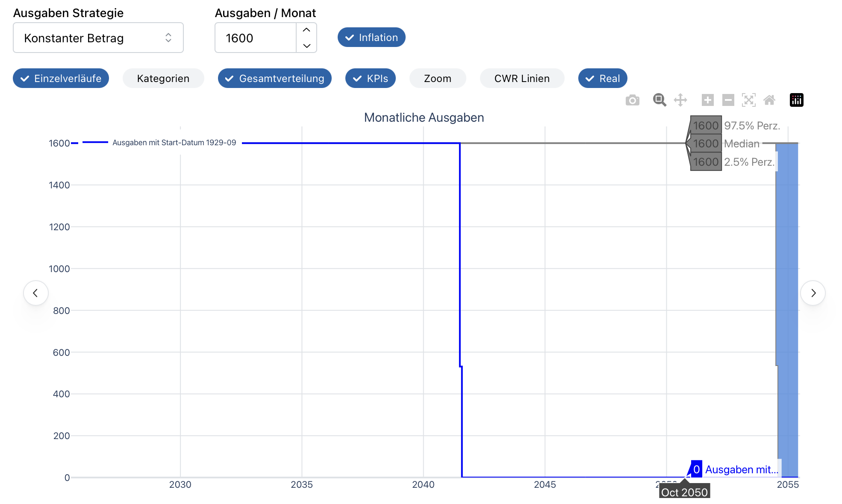842x504 pixels.
Task: Go to previous chart with left arrow
Action: 36,293
